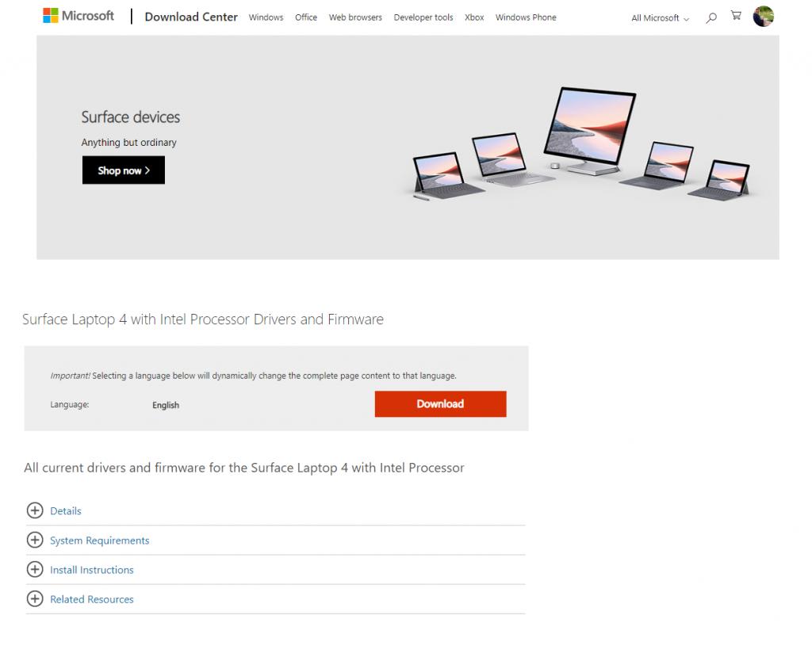Expand the System Requirements section
812x665 pixels.
(x=100, y=541)
